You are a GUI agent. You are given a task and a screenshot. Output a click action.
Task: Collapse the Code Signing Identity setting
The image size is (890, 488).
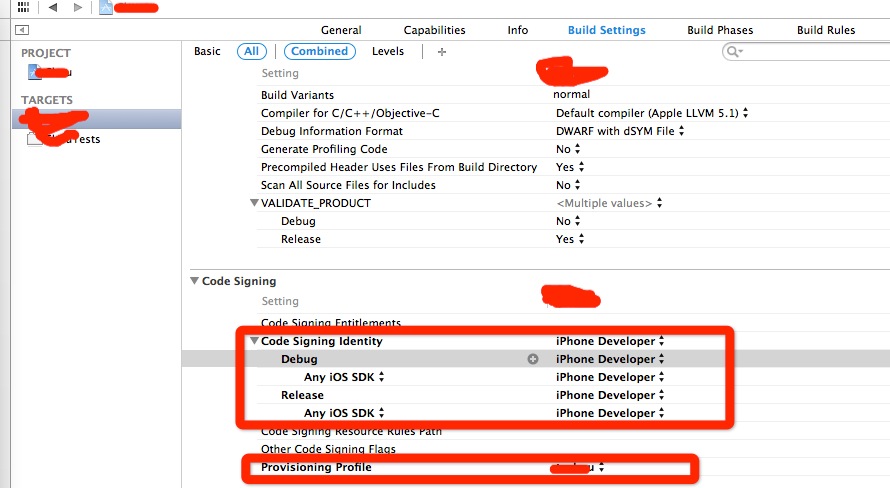[x=254, y=341]
